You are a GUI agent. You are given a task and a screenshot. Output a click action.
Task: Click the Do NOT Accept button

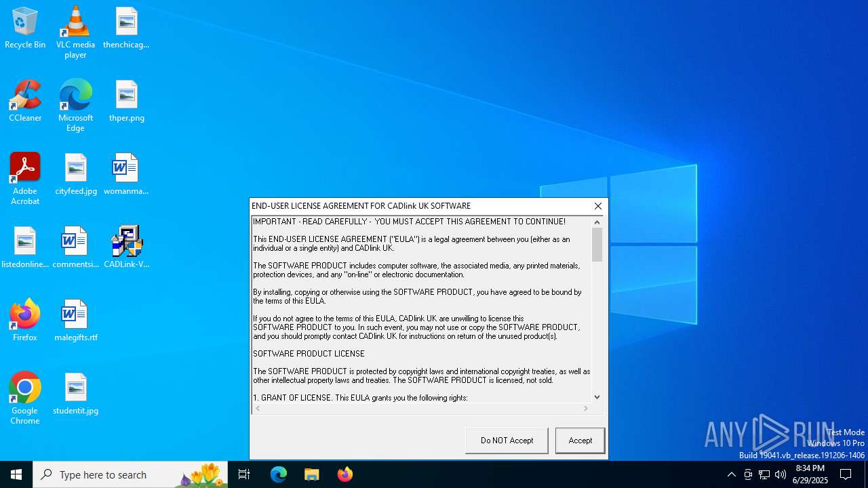[507, 441]
